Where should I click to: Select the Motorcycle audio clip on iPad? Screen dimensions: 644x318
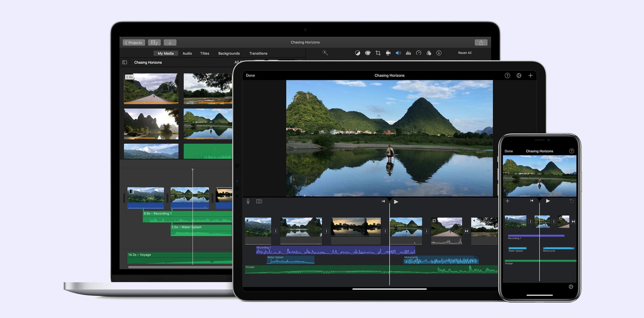[x=441, y=260]
